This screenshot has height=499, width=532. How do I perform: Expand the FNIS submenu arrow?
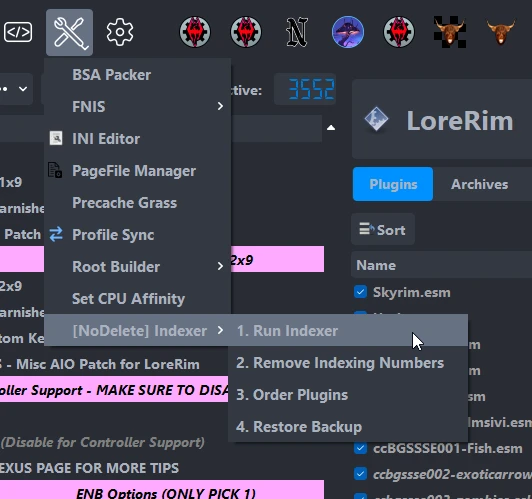point(220,106)
